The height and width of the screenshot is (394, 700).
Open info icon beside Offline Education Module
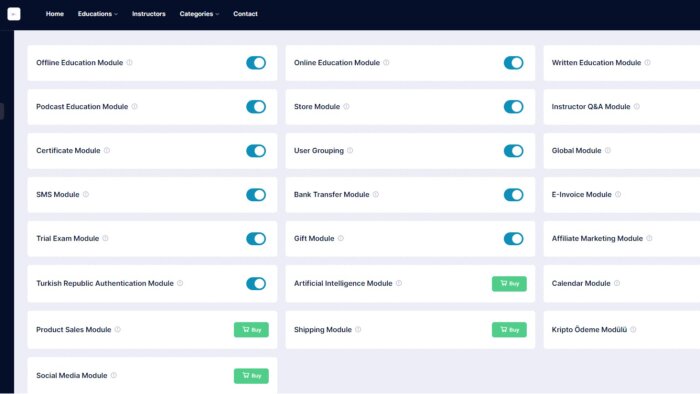point(129,62)
